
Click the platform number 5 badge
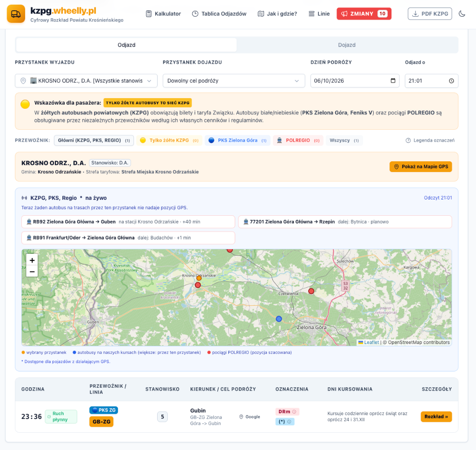[162, 417]
